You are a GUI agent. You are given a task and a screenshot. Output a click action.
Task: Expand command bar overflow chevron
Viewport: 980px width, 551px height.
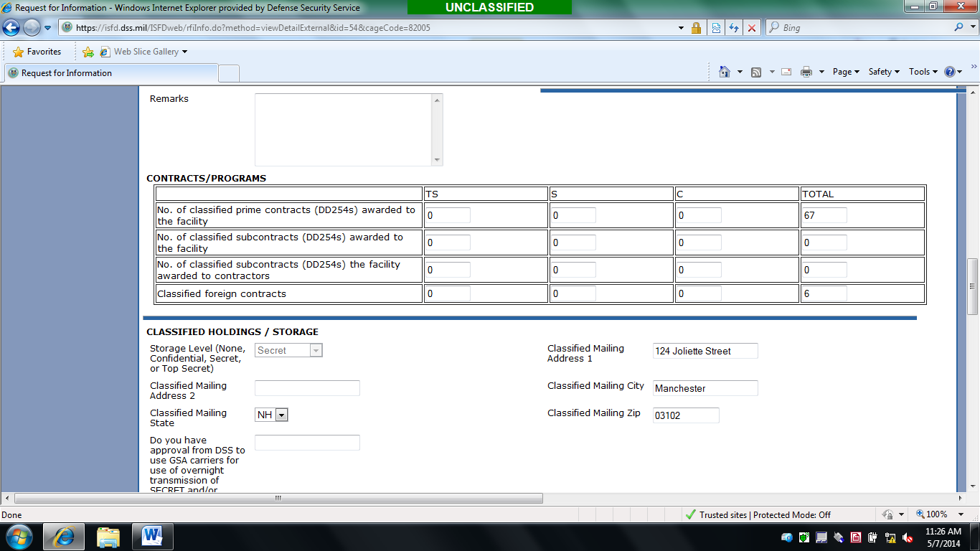click(974, 66)
